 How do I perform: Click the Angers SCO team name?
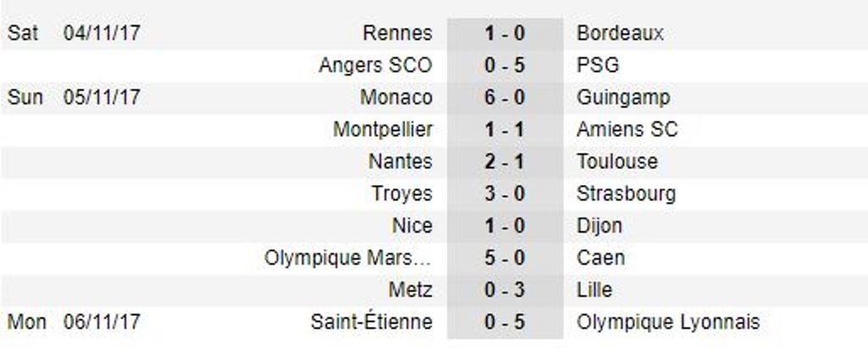click(376, 65)
